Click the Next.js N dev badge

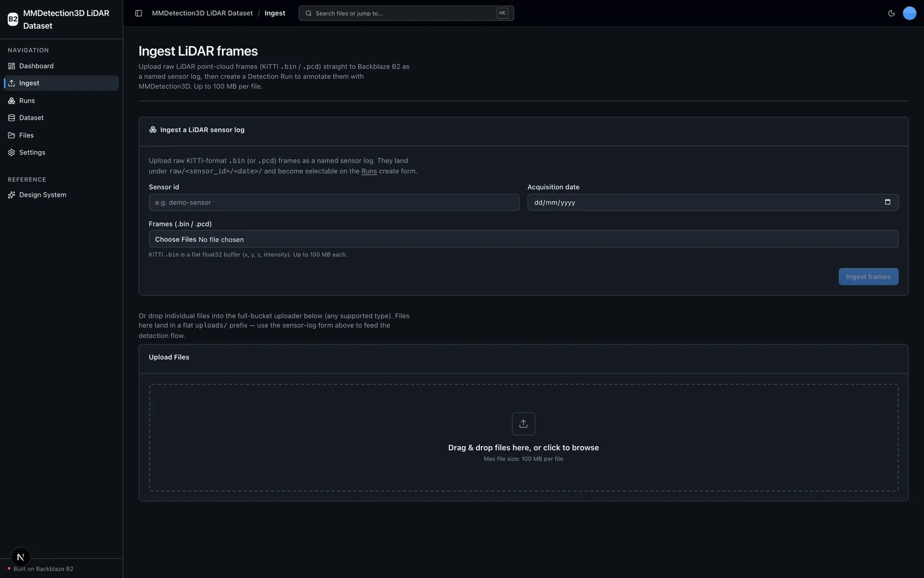(21, 557)
